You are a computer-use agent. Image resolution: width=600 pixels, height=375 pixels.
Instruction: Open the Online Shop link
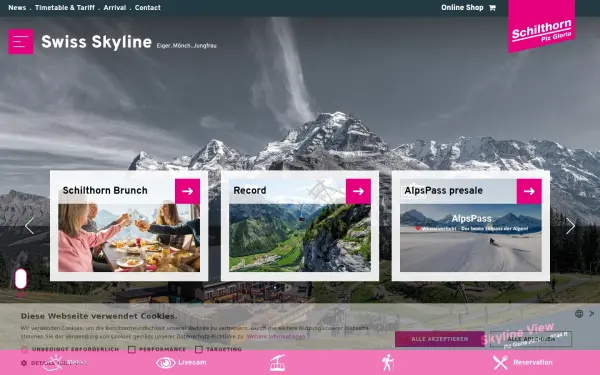[462, 8]
